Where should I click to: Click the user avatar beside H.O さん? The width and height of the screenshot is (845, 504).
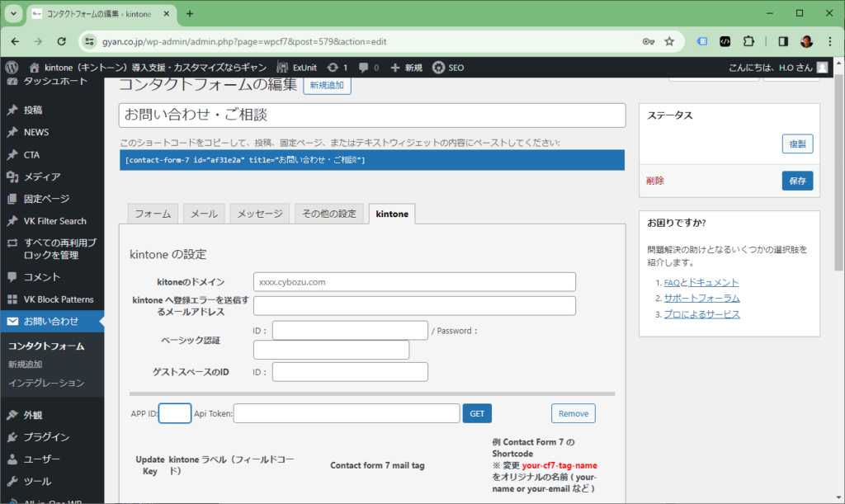[822, 68]
